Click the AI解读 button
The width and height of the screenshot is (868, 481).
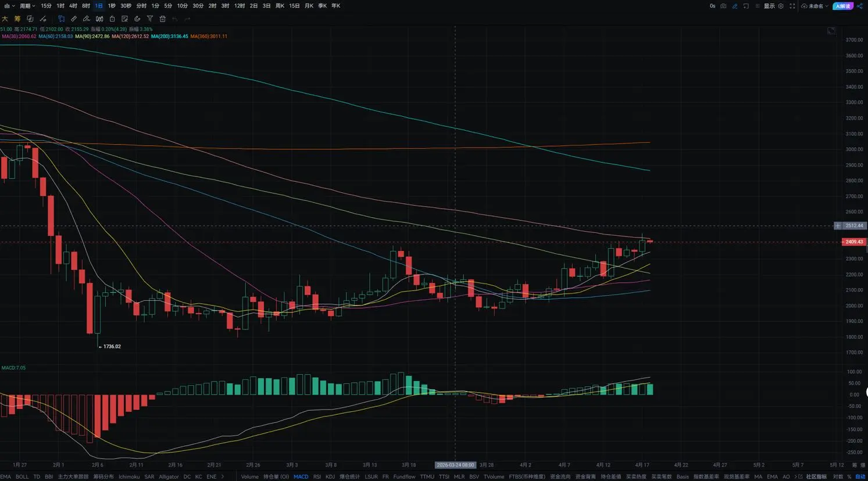point(842,6)
